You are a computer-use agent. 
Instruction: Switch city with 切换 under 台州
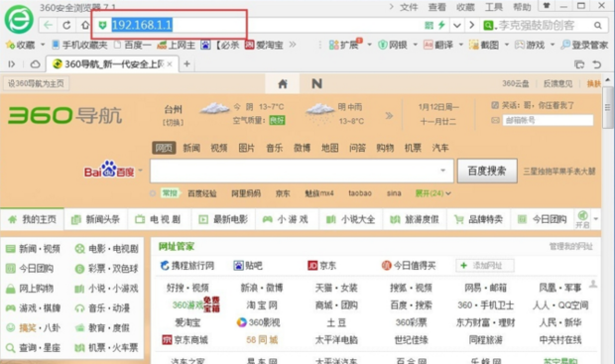[x=173, y=123]
